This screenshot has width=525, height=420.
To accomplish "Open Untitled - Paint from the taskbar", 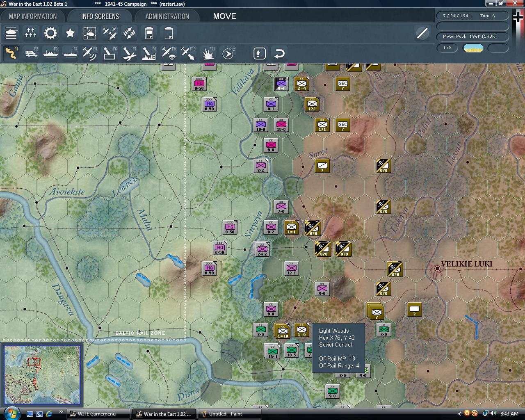I will [x=230, y=414].
